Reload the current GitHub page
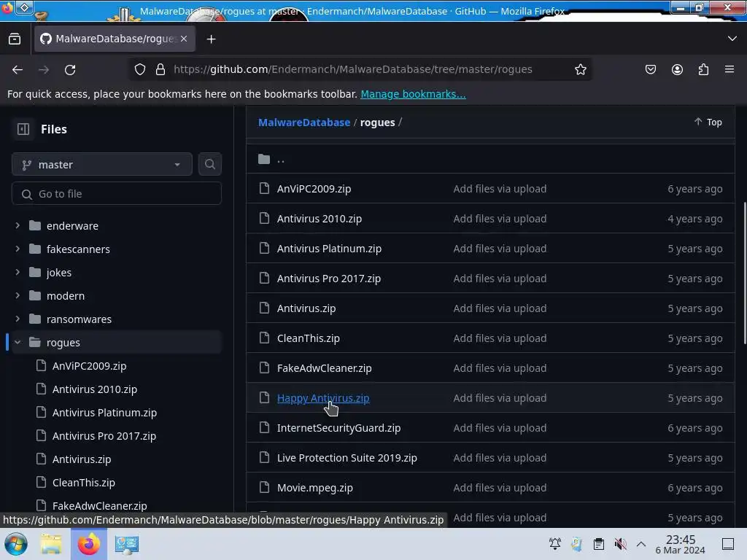747x560 pixels. [70, 69]
